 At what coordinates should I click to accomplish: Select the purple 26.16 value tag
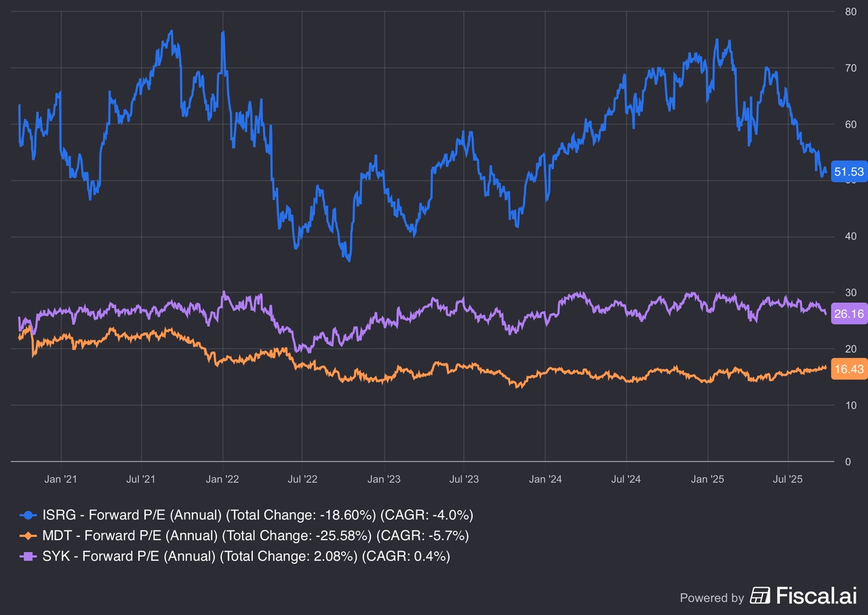848,314
